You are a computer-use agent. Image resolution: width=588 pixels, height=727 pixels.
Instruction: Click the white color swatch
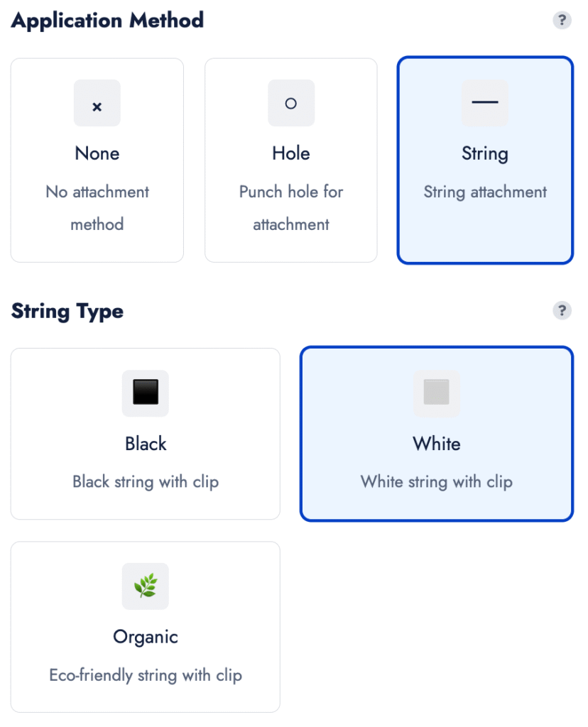point(436,393)
